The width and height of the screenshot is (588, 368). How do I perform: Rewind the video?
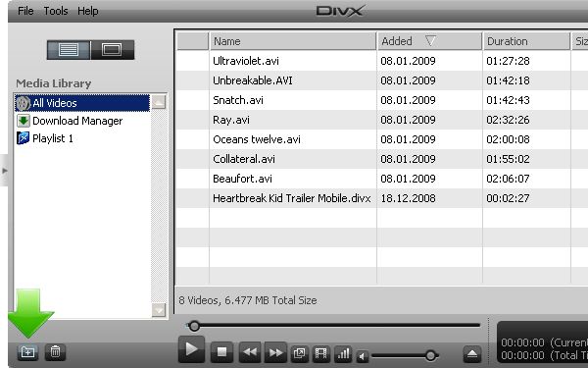(250, 352)
